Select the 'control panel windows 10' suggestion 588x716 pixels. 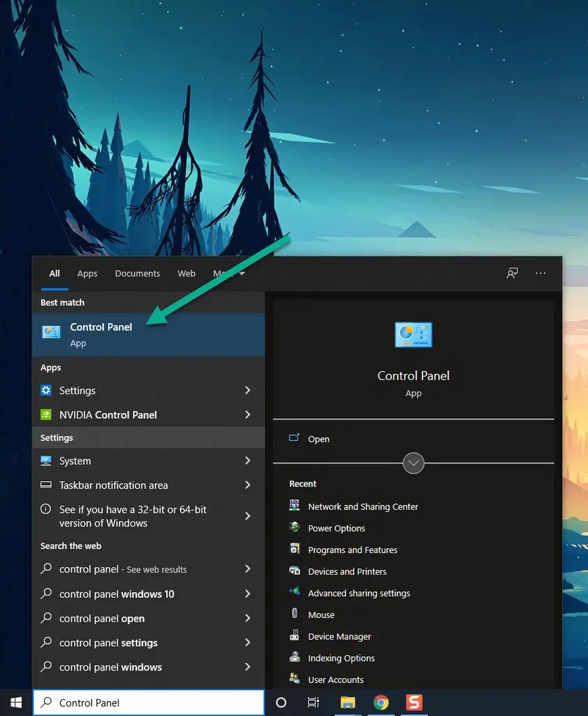click(148, 594)
